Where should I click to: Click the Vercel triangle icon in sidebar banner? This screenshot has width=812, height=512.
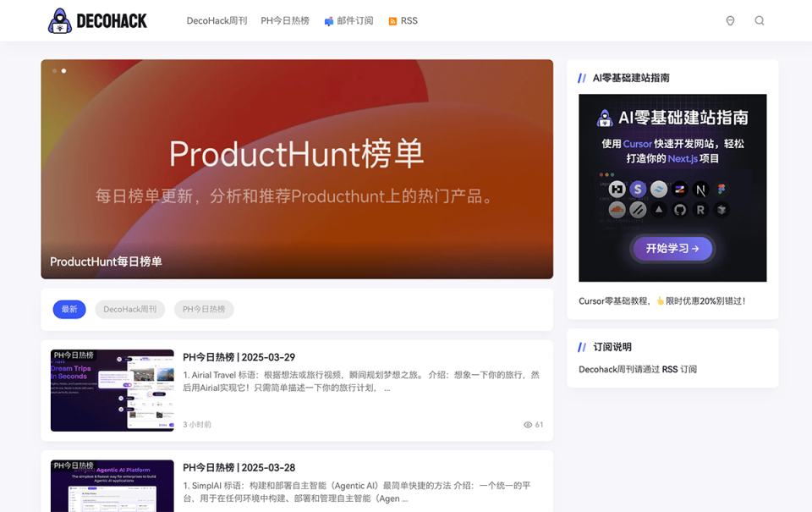[x=658, y=210]
